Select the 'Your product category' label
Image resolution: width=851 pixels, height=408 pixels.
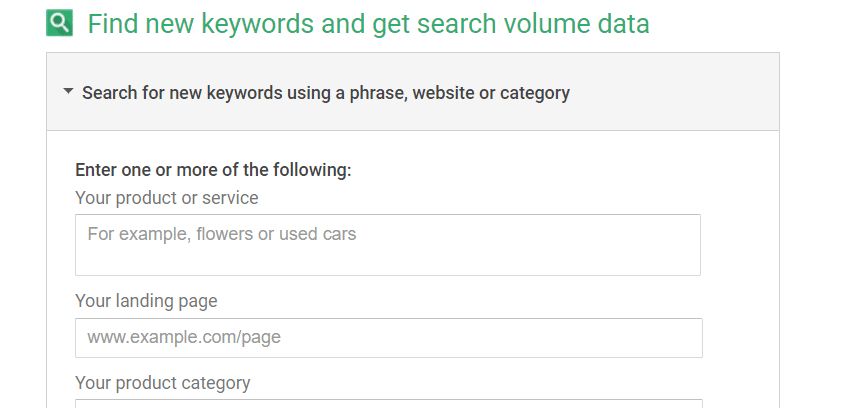162,383
